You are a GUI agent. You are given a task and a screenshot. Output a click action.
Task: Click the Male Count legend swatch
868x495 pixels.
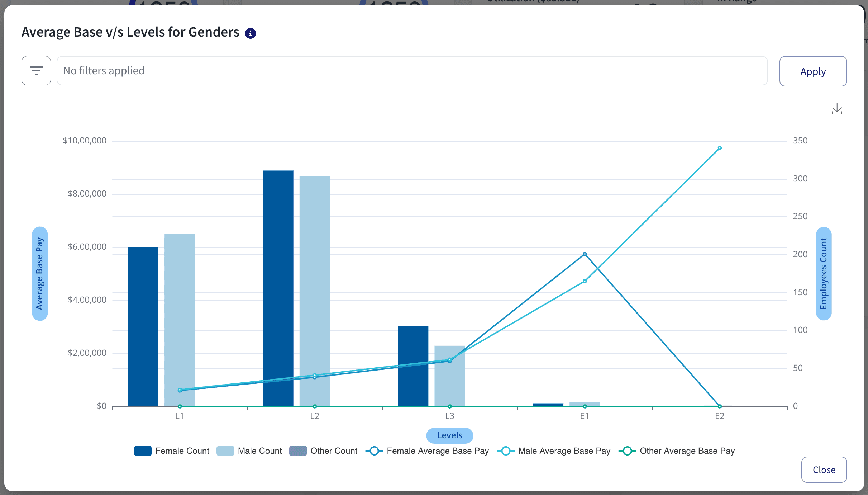[x=225, y=451]
